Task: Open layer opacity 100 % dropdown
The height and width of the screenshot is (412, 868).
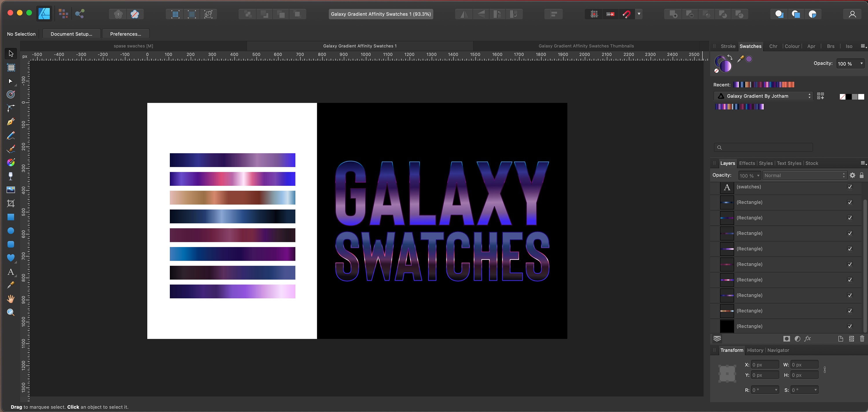Action: click(758, 176)
